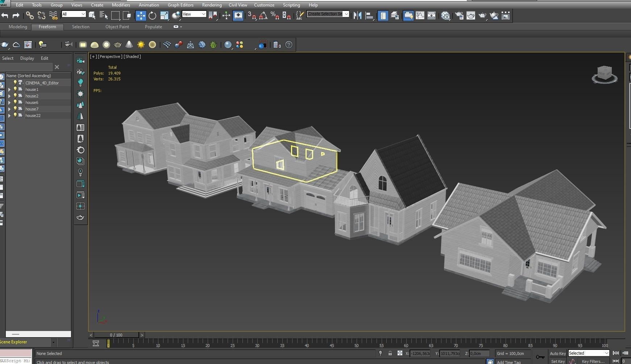Screen dimensions: 631x364
Task: Open the Curve Editor graph icon
Action: coord(420,15)
